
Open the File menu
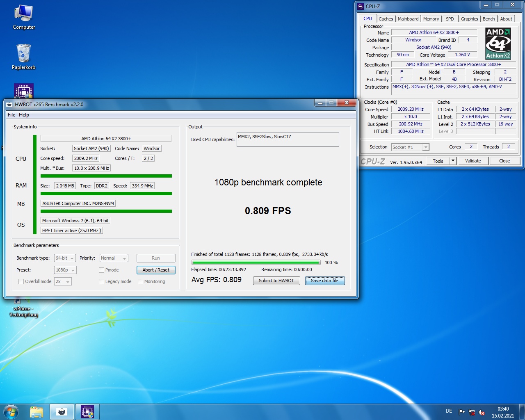(11, 115)
